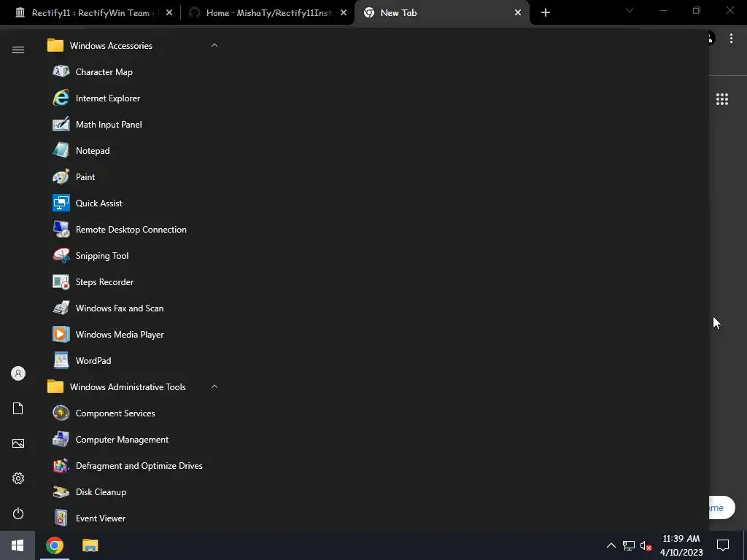Image resolution: width=747 pixels, height=560 pixels.
Task: Expand the Start menu hamburger panel
Action: (x=18, y=50)
